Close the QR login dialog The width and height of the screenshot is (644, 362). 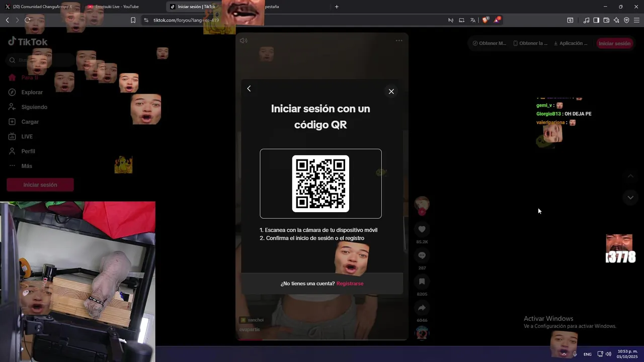(391, 92)
